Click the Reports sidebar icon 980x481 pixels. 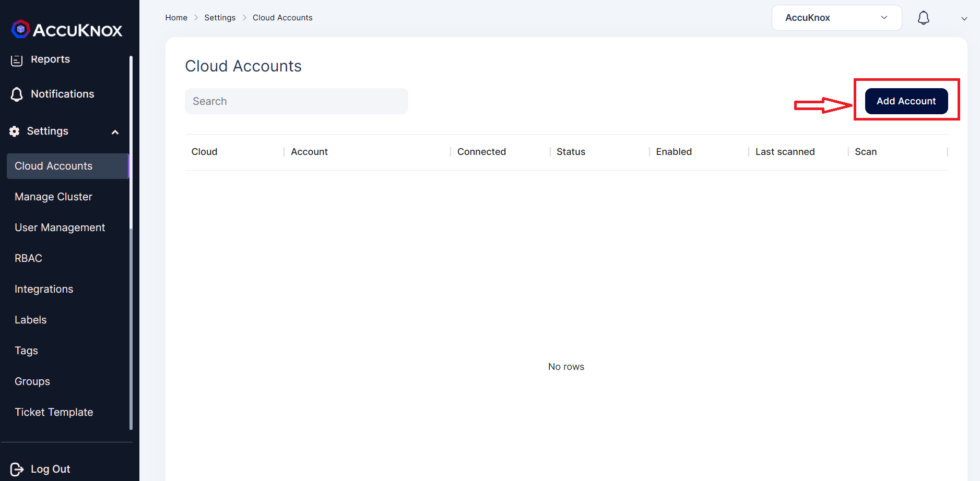coord(17,60)
